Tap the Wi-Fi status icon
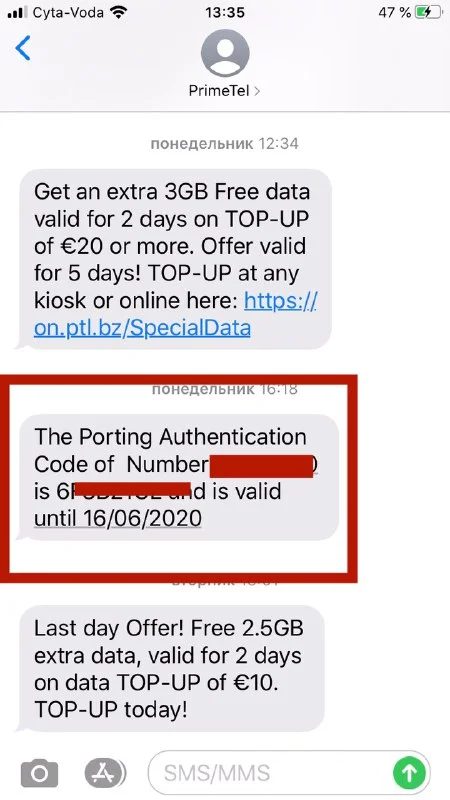Viewport: 450px width, 800px height. click(119, 13)
